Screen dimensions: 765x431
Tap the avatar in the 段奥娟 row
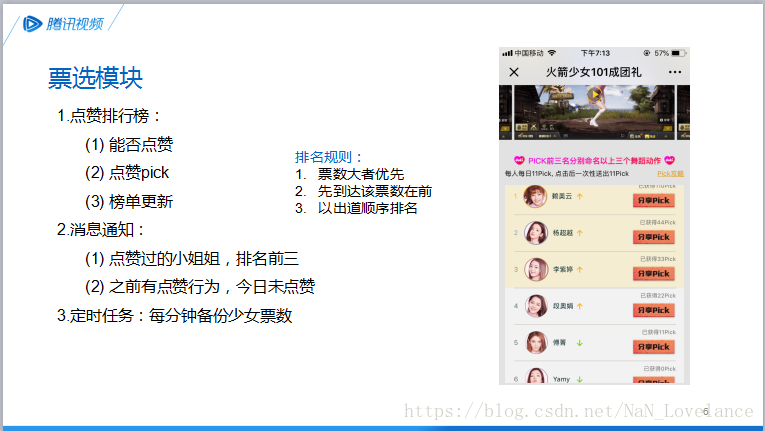pyautogui.click(x=536, y=306)
